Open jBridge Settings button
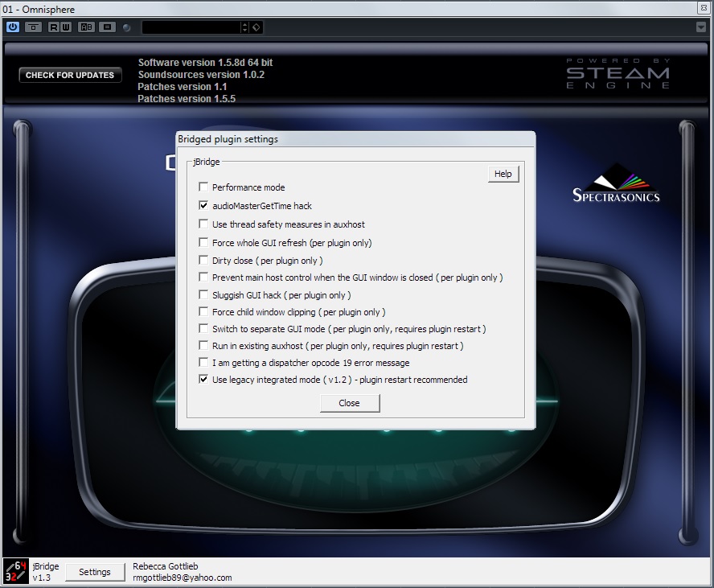 [95, 572]
